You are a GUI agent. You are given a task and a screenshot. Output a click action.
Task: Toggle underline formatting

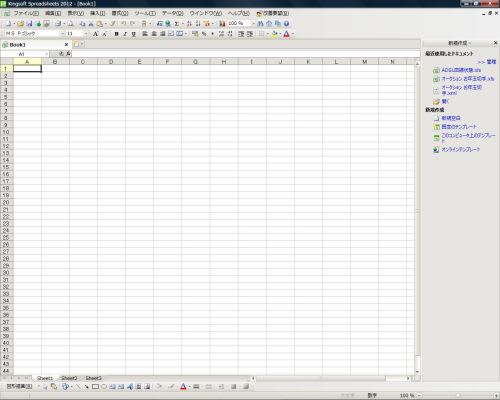point(134,34)
